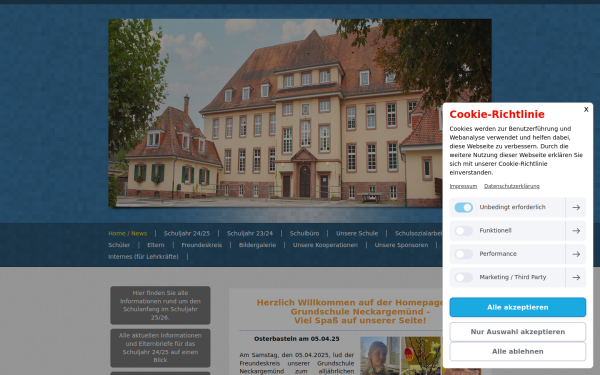Expand Performance details arrow

pyautogui.click(x=576, y=254)
